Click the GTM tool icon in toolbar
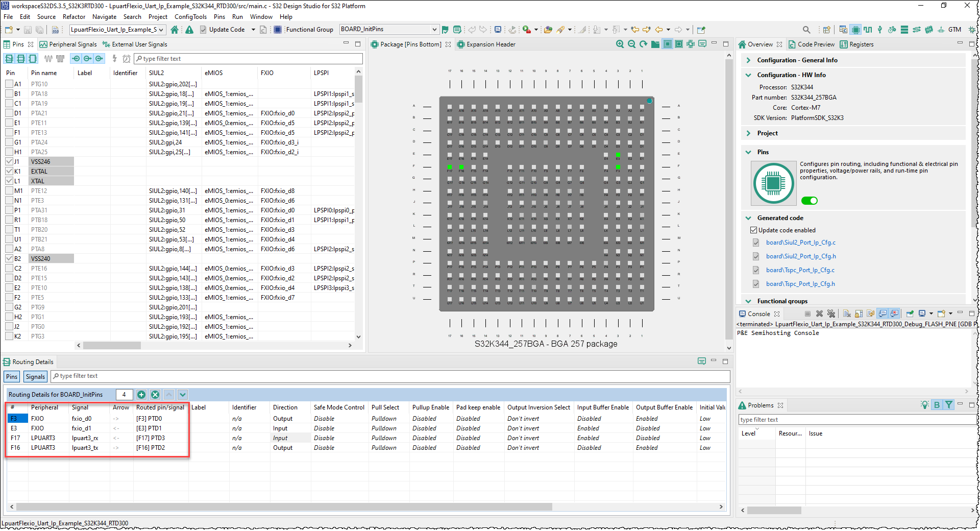980x531 pixels. tap(954, 29)
